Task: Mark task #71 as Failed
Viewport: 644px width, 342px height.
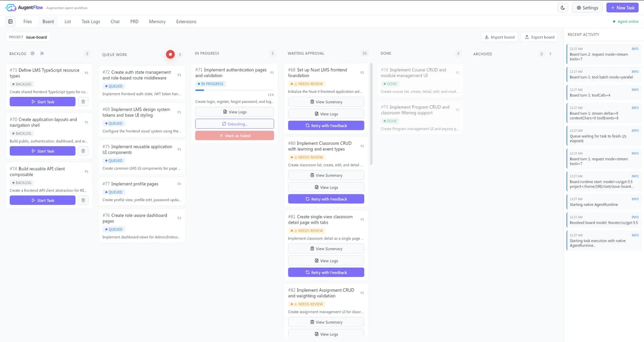Action: point(235,136)
